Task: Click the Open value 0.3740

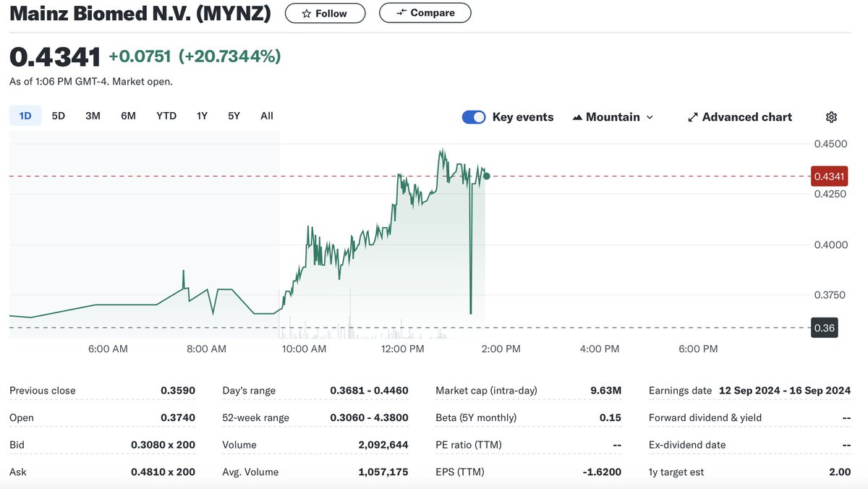Action: (178, 418)
